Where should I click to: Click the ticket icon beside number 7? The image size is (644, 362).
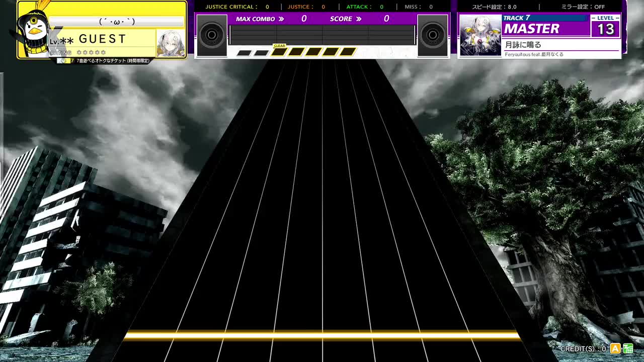(x=62, y=61)
